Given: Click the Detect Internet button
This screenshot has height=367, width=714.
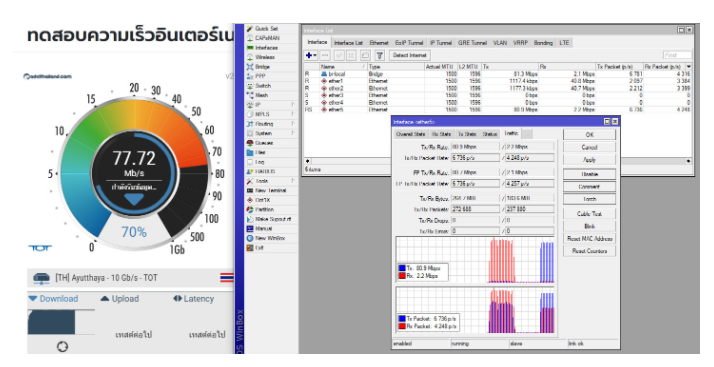Looking at the screenshot, I should (x=409, y=56).
